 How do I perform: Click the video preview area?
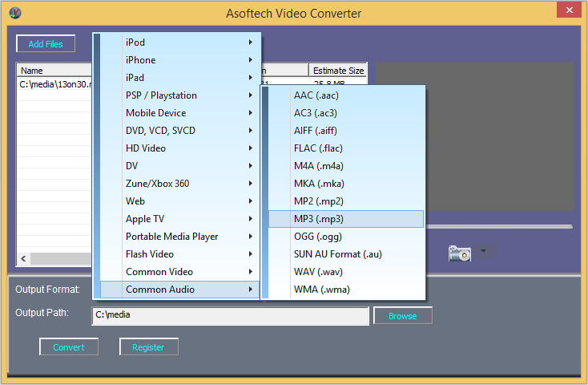(500, 136)
